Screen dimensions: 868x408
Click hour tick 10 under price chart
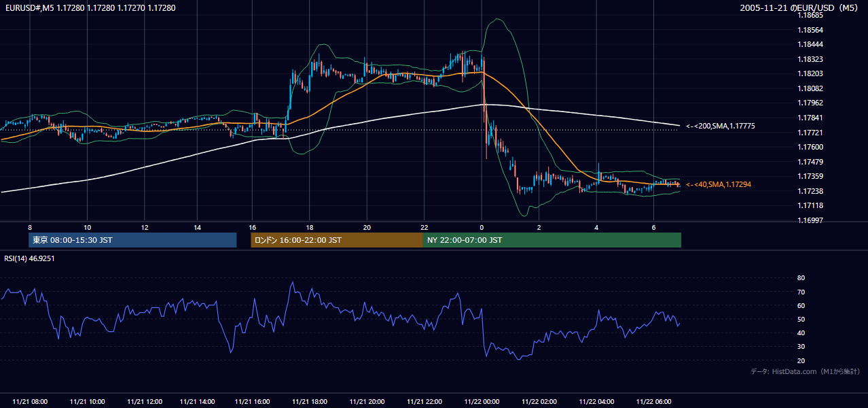tap(87, 227)
